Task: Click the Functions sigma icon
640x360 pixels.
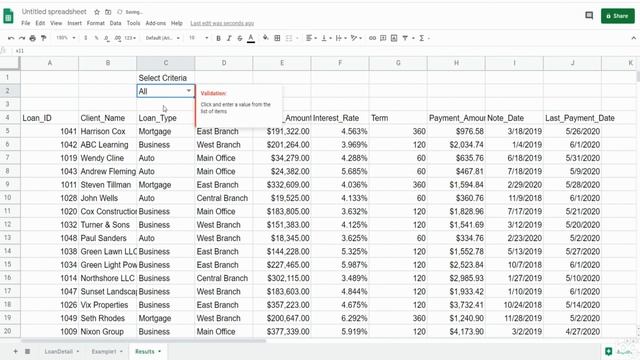Action: coord(422,38)
